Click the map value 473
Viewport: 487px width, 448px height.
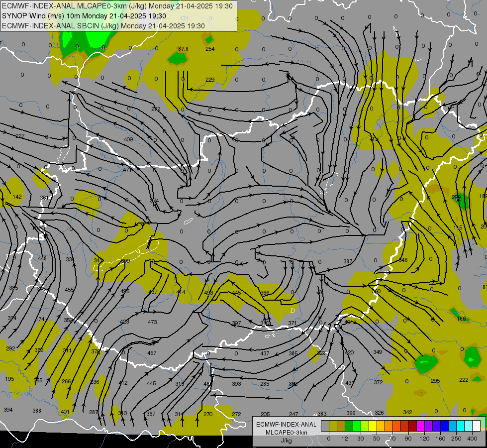(x=152, y=322)
